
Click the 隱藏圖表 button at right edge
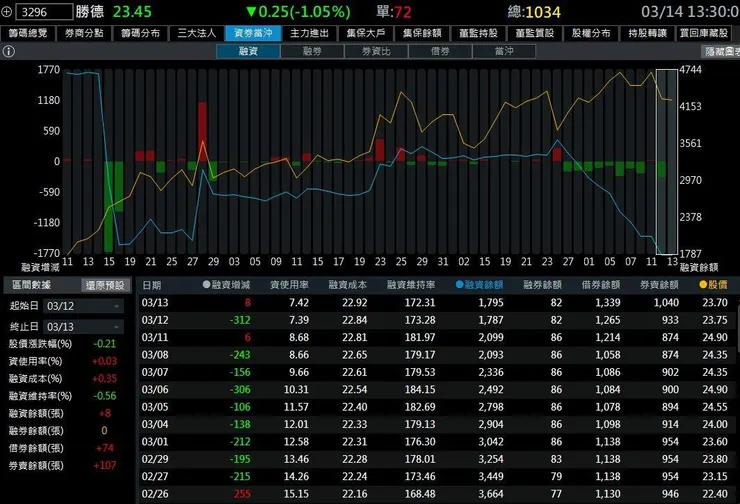721,52
